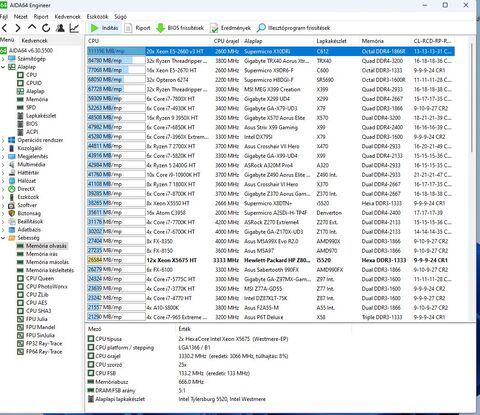480x415 pixels.
Task: Select the CPU típusa field row
Action: pos(220,339)
